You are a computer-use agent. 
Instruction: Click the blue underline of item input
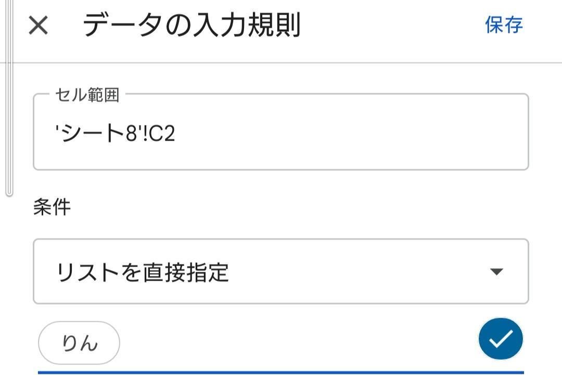tap(281, 373)
